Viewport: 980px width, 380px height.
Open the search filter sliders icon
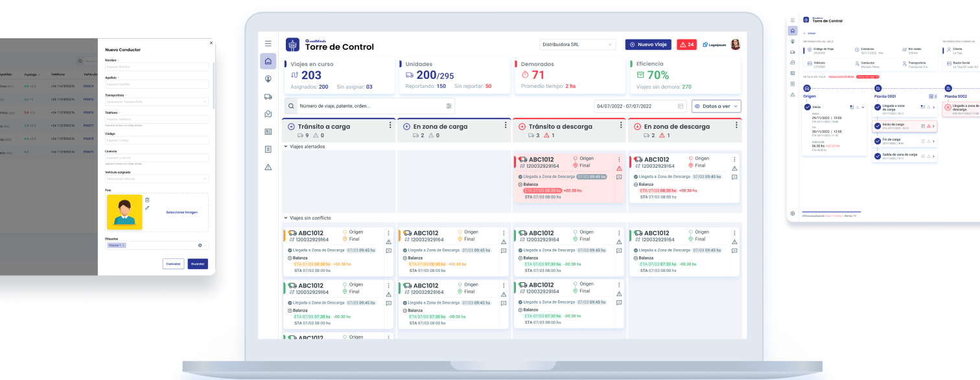coord(449,106)
